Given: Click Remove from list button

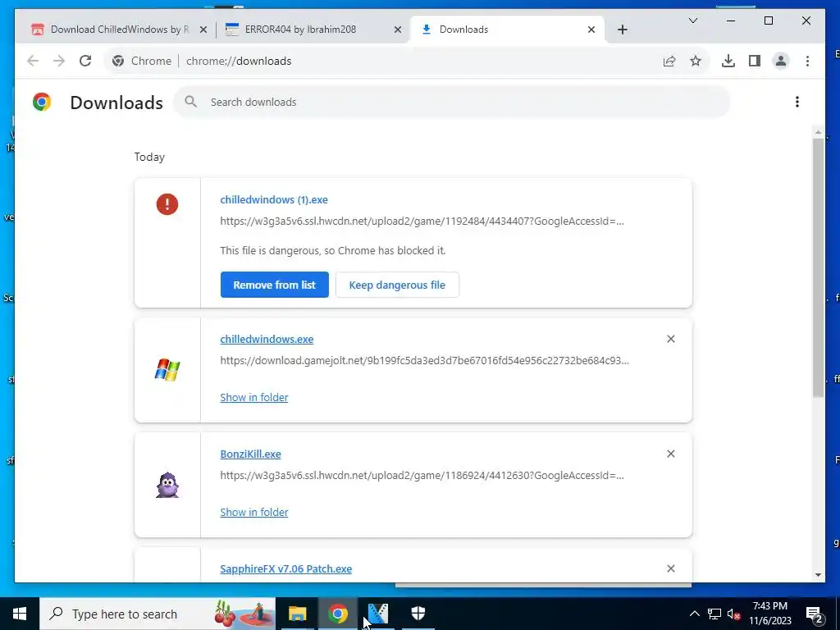Looking at the screenshot, I should tap(274, 285).
